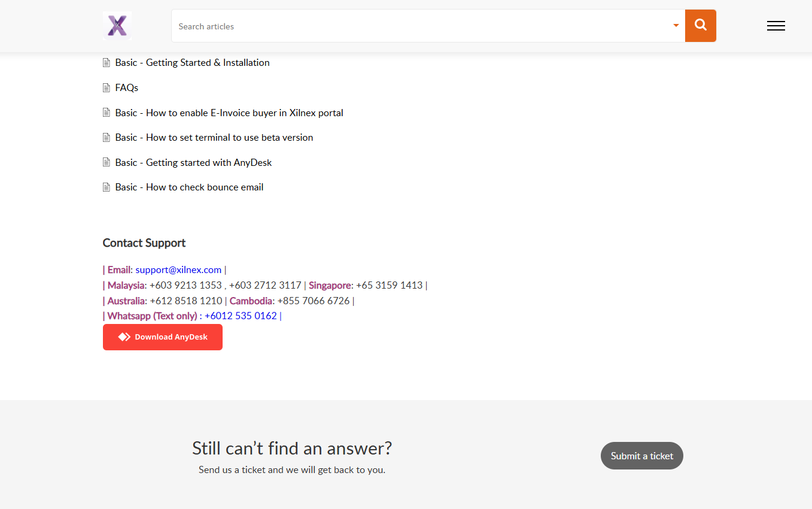Image resolution: width=812 pixels, height=509 pixels.
Task: Click document icon beside beta version article
Action: 107,138
